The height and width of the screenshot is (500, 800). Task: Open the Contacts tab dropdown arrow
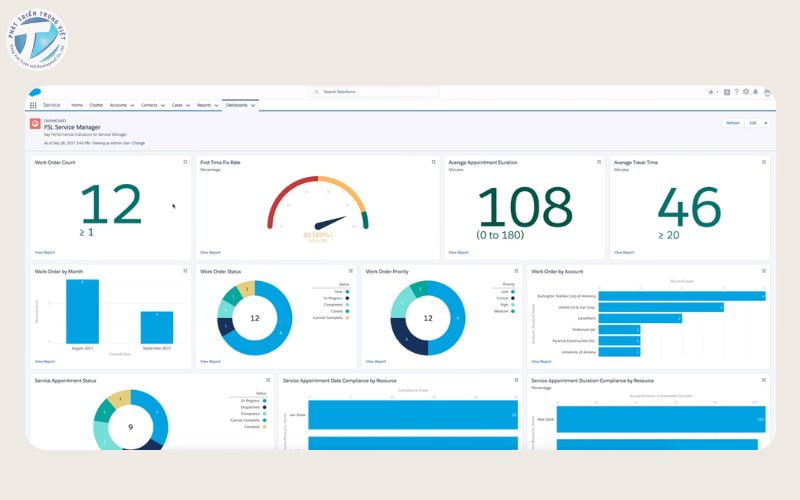(x=162, y=105)
